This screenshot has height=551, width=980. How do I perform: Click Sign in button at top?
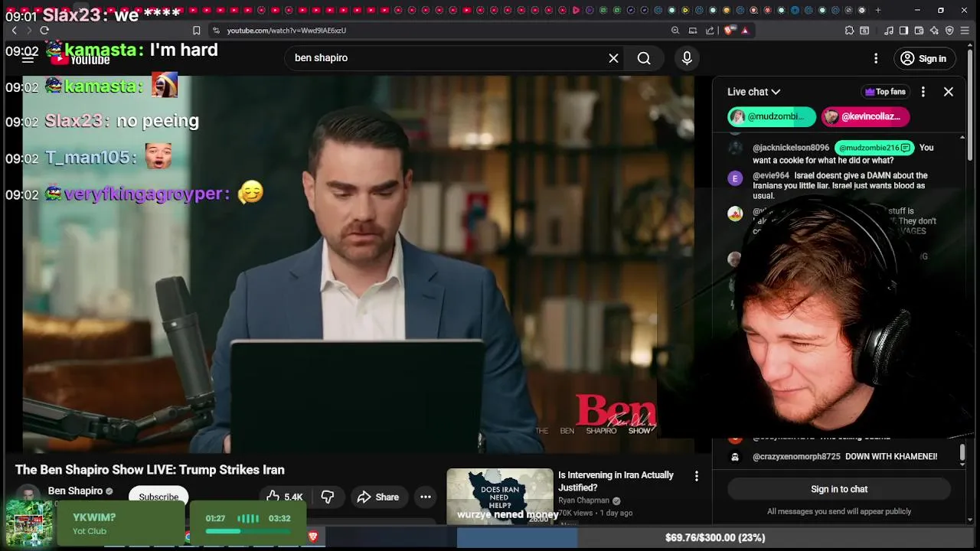924,58
